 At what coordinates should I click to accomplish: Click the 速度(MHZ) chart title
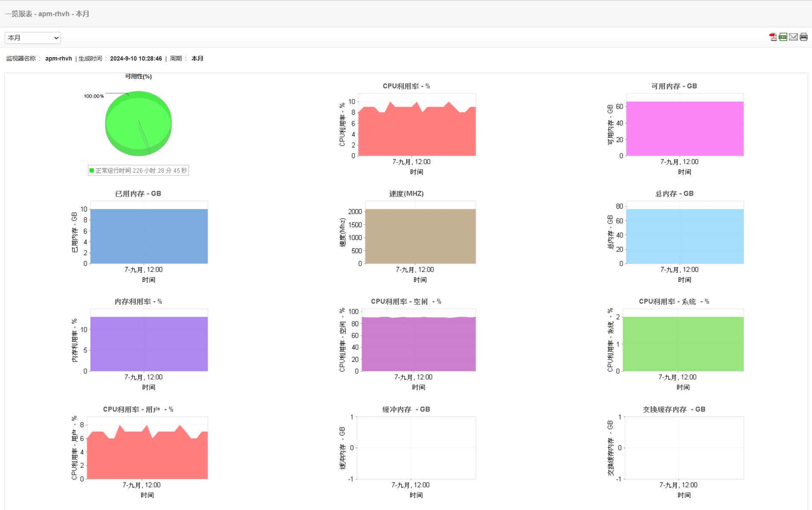[406, 194]
